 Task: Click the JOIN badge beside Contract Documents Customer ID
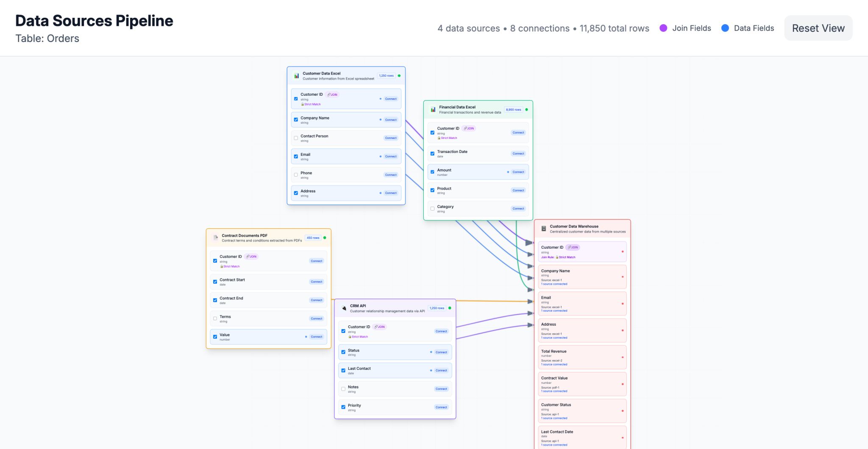point(252,256)
